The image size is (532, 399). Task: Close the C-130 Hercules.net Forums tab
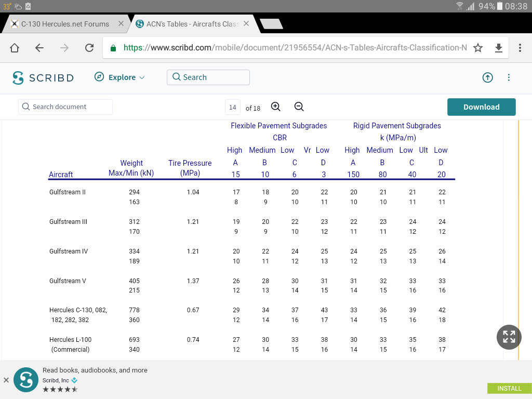click(121, 23)
